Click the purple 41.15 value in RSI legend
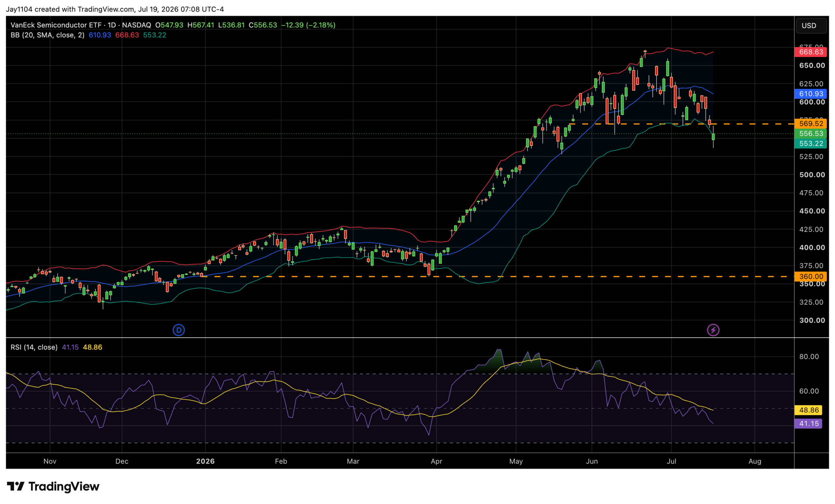 [x=70, y=347]
